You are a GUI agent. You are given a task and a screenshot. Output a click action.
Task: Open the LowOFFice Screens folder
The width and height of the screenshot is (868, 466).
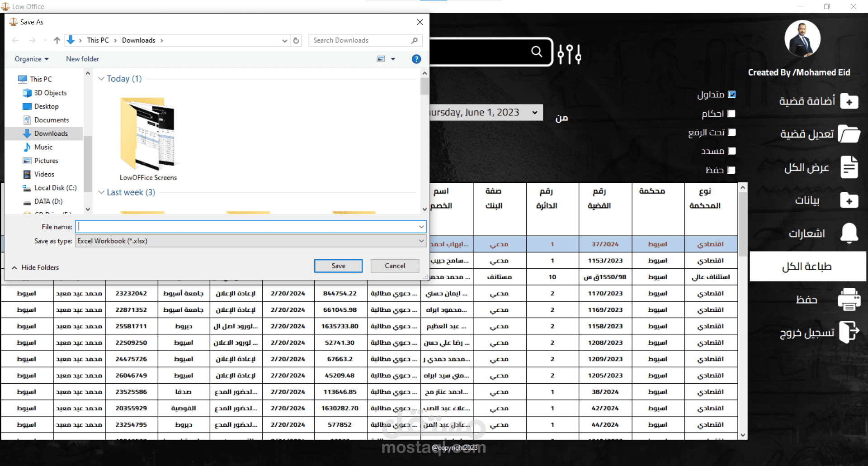tap(148, 139)
